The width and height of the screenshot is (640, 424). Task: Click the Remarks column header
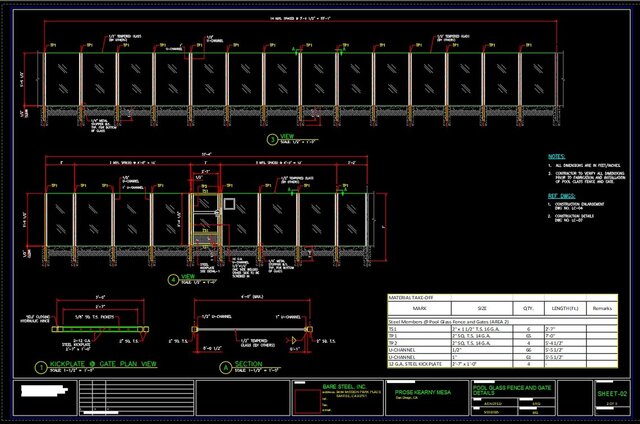[x=599, y=309]
